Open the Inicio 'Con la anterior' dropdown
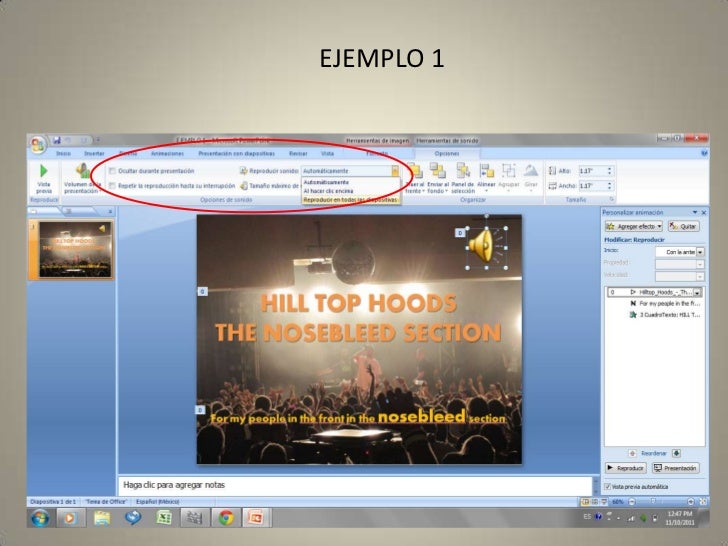728x546 pixels. 700,252
